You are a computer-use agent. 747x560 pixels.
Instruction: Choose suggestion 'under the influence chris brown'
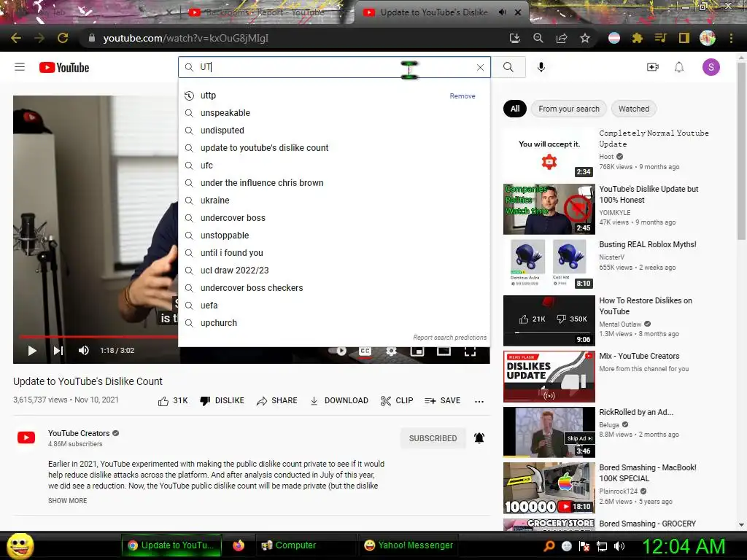coord(334,183)
